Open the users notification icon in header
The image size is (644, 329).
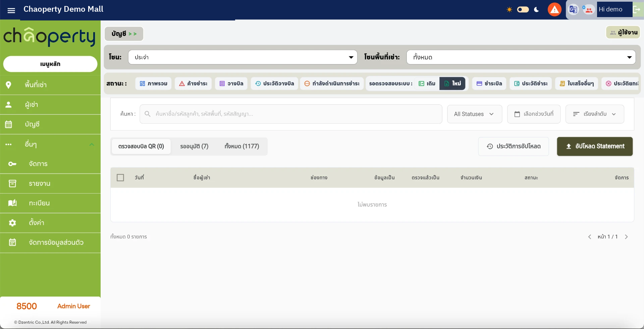[588, 10]
